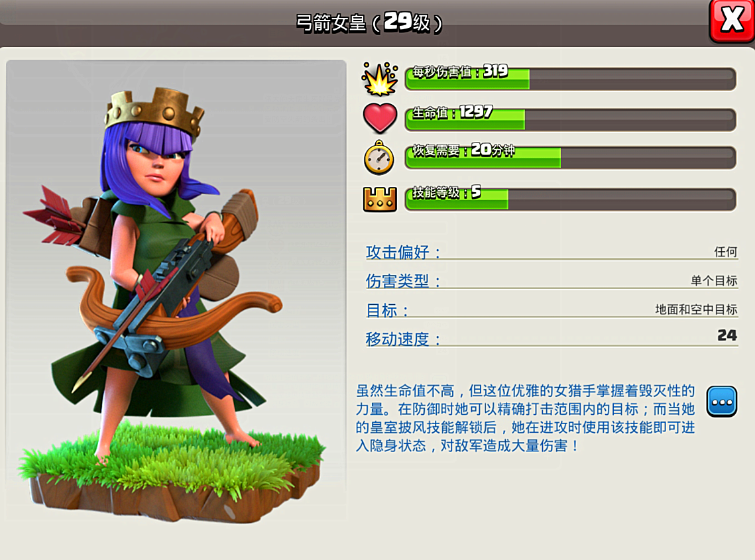Click the red heart hitpoints icon
Image resolution: width=755 pixels, height=560 pixels.
[x=380, y=118]
